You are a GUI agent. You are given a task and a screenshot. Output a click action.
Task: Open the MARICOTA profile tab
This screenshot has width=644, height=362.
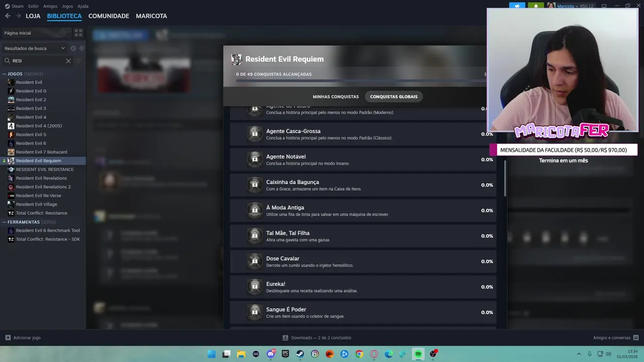(x=151, y=16)
